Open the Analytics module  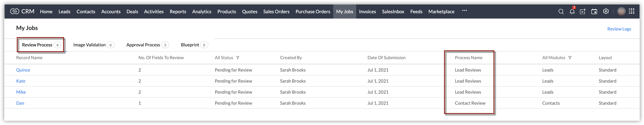[201, 11]
